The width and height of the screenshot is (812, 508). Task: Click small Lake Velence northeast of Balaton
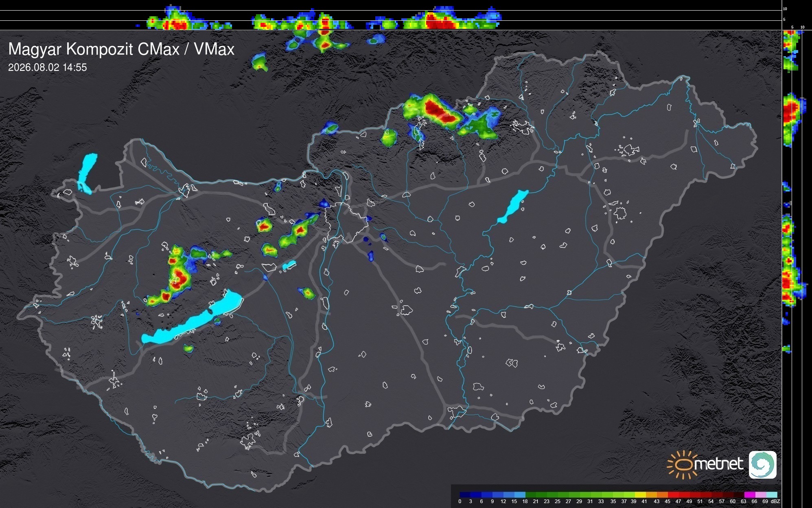[289, 265]
